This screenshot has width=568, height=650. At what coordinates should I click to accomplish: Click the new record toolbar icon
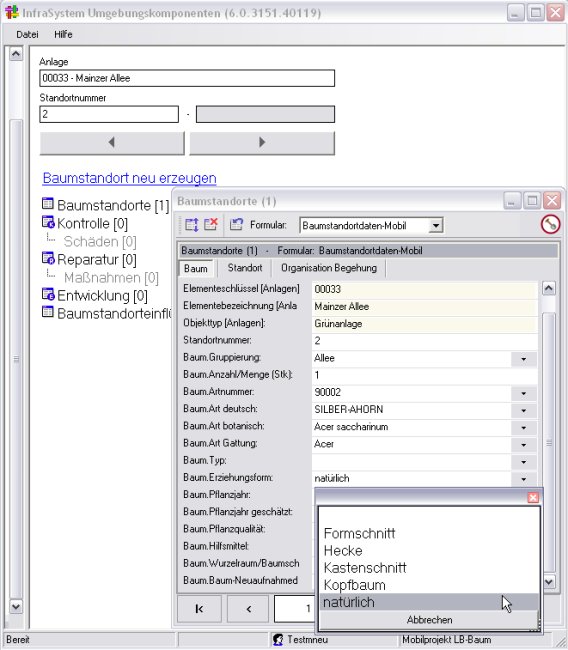[192, 225]
